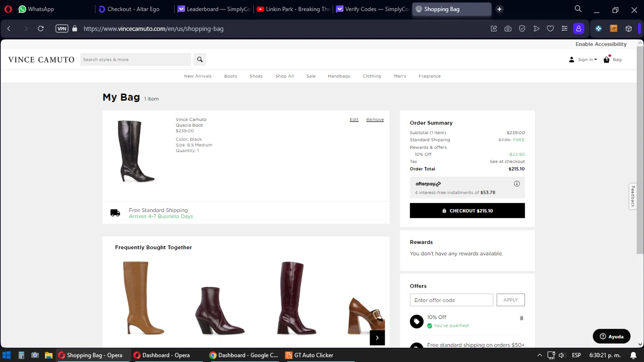This screenshot has width=644, height=362.
Task: Open the Handbags menu
Action: [339, 76]
